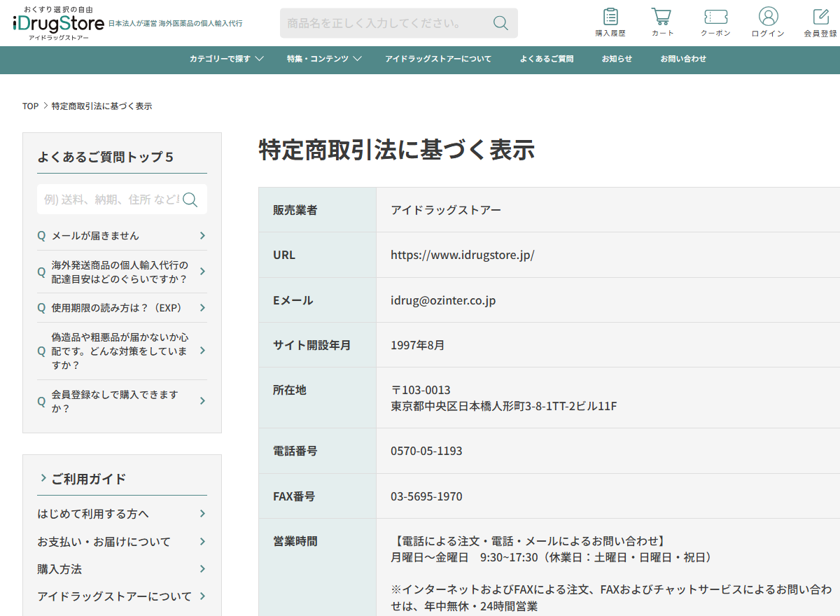This screenshot has height=616, width=840.
Task: Click the header search magnifier icon
Action: point(500,23)
